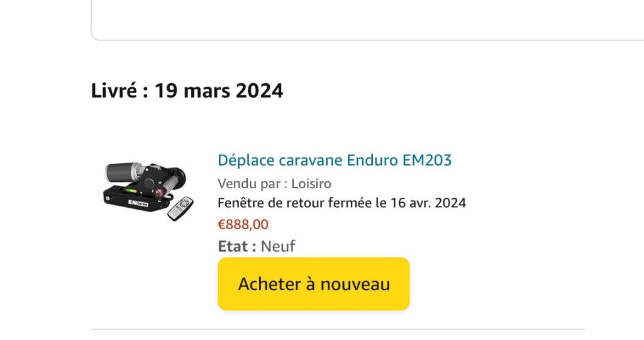Click the "Livré" delivery status heading
The width and height of the screenshot is (644, 340).
point(114,91)
